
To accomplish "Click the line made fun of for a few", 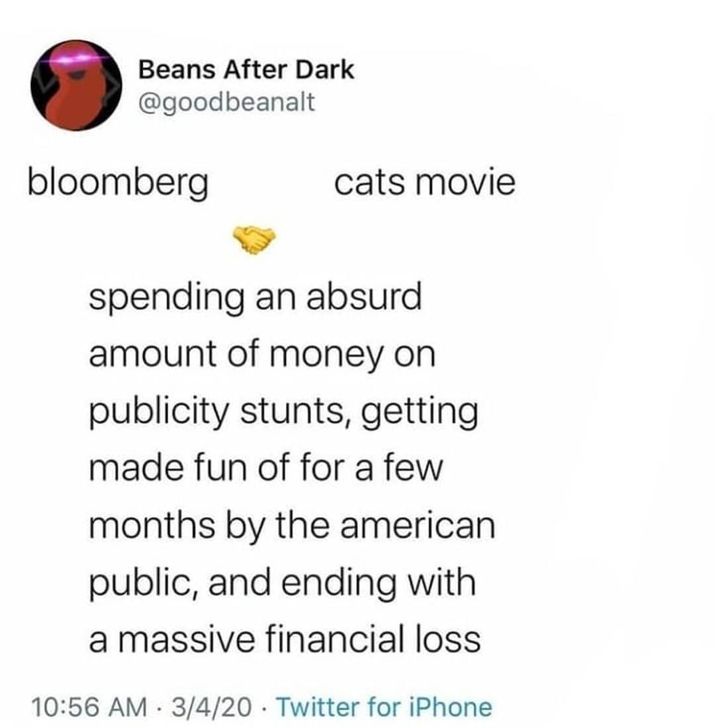I will coord(264,469).
